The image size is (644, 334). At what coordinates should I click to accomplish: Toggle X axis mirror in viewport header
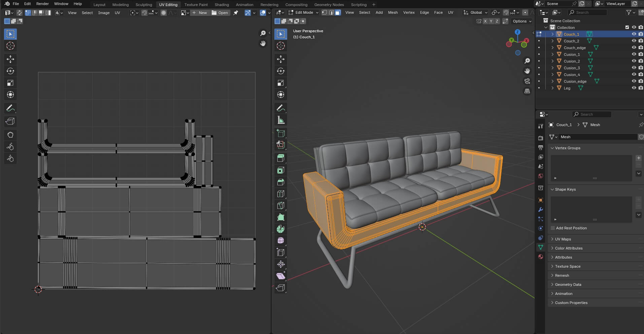485,21
